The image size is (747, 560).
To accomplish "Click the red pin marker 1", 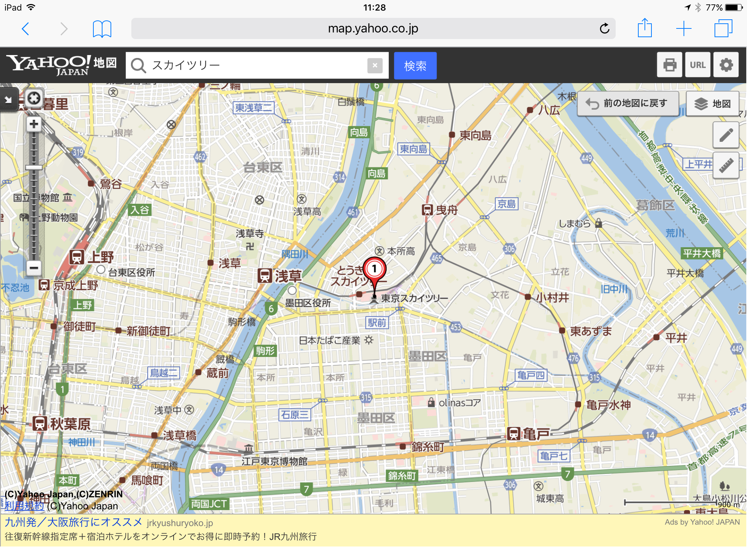I will coord(374,270).
